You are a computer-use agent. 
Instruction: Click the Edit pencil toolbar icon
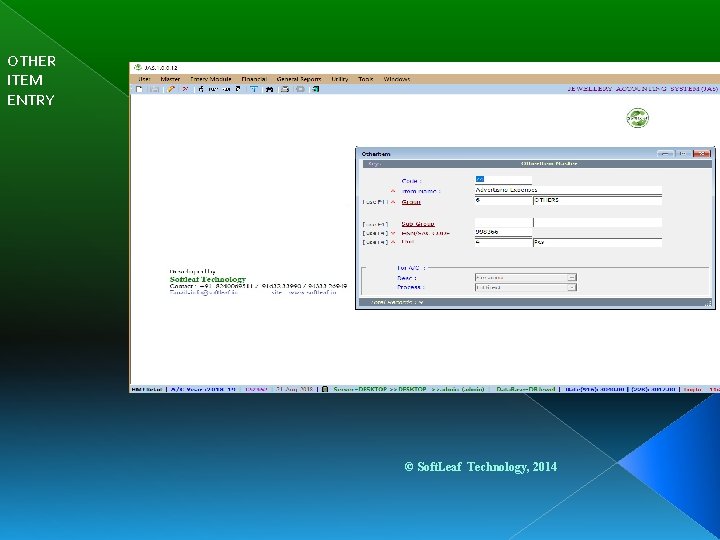[x=171, y=89]
